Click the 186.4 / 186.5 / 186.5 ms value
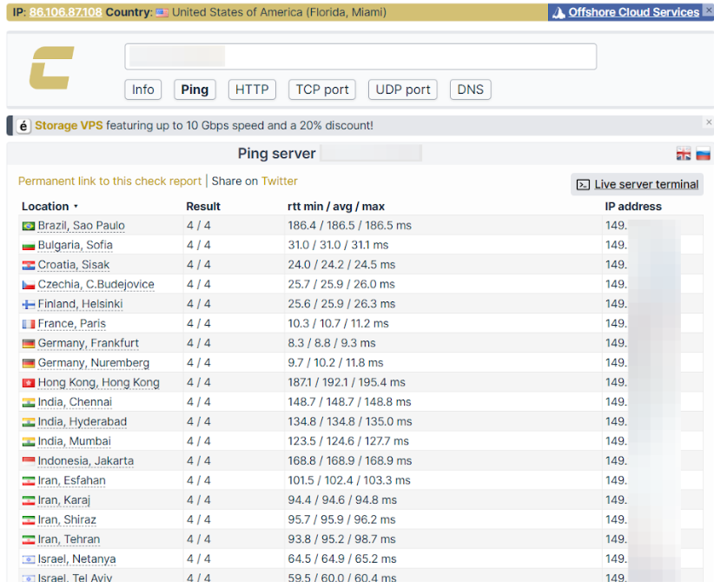This screenshot has width=714, height=588. (350, 226)
